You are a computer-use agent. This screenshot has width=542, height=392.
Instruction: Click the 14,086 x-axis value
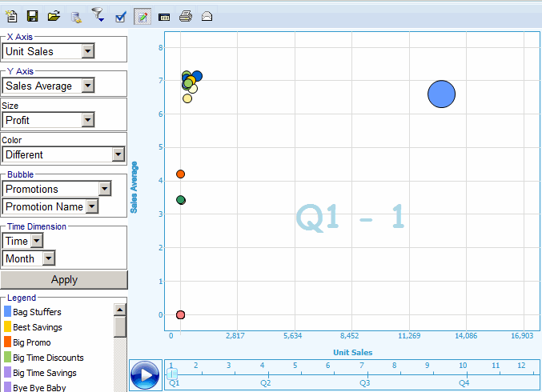pos(466,336)
